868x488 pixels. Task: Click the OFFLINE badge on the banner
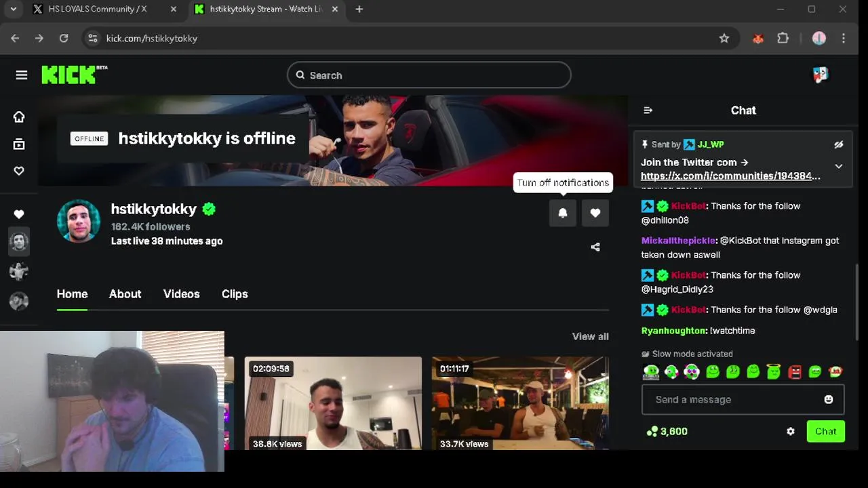(x=89, y=138)
